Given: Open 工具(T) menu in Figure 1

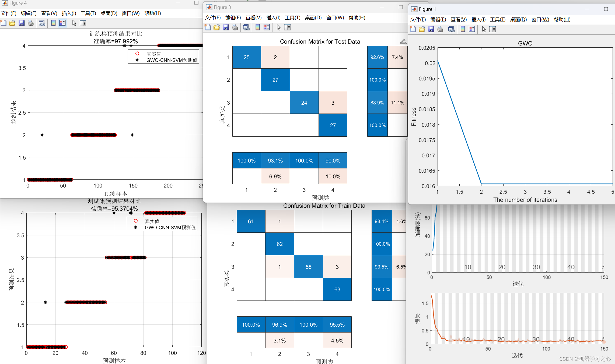Looking at the screenshot, I should [498, 20].
